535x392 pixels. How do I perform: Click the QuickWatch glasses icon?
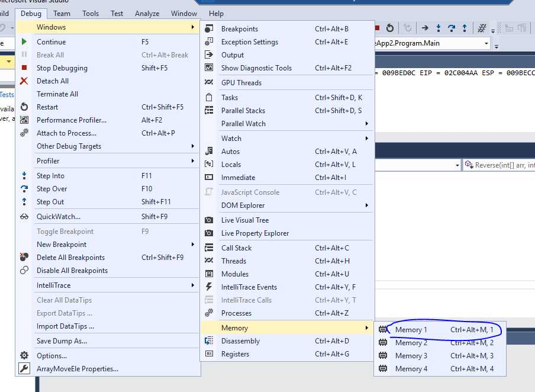(24, 217)
